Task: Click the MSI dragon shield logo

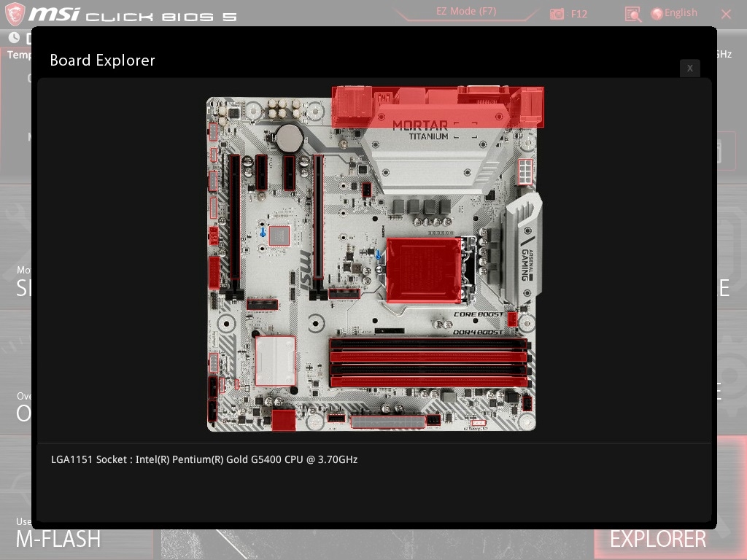Action: 15,14
